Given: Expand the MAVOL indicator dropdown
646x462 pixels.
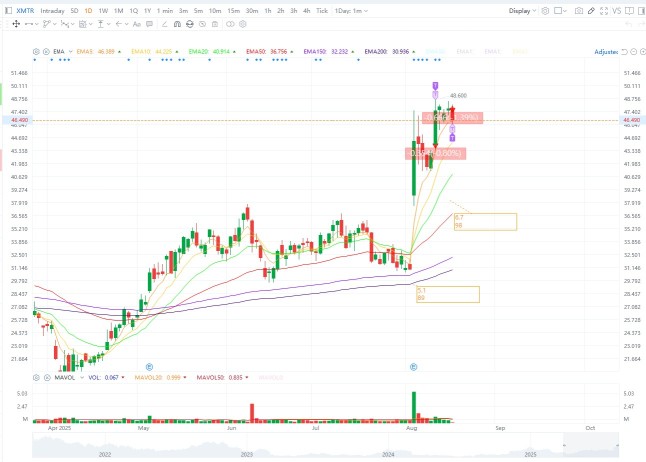Looking at the screenshot, I should 82,378.
